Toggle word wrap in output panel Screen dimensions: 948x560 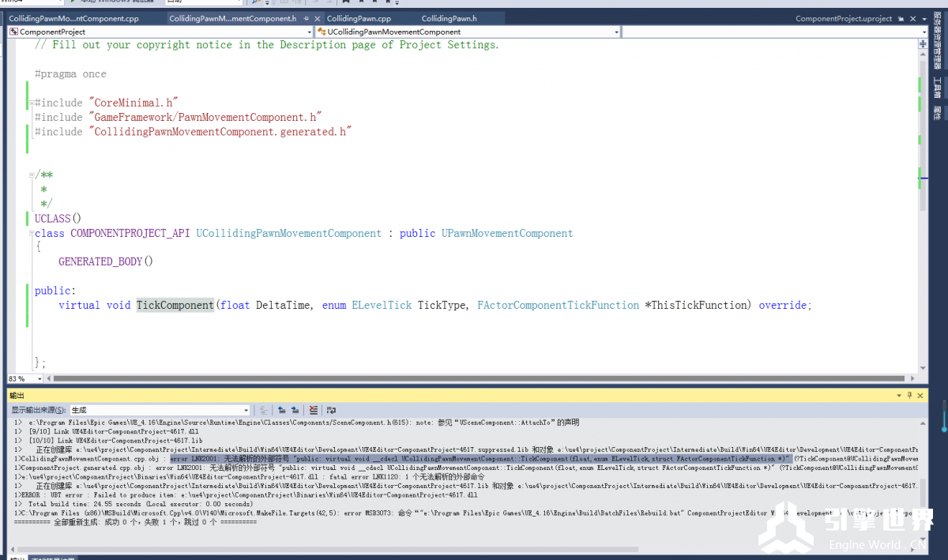[331, 410]
